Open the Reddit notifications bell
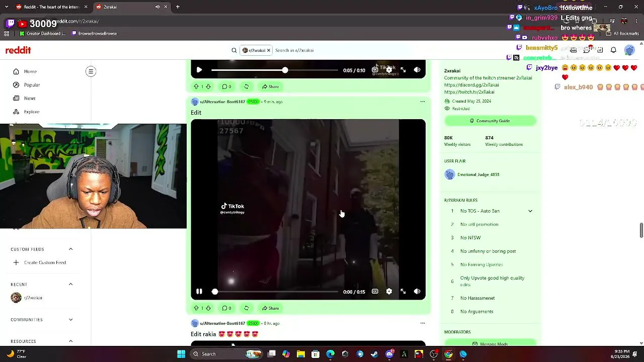This screenshot has height=362, width=644. click(x=613, y=50)
